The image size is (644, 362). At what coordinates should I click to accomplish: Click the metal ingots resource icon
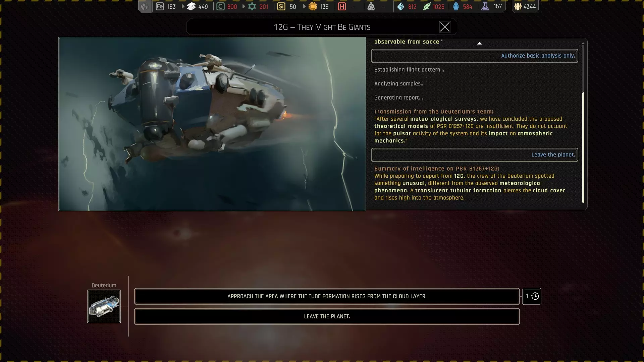tap(191, 6)
